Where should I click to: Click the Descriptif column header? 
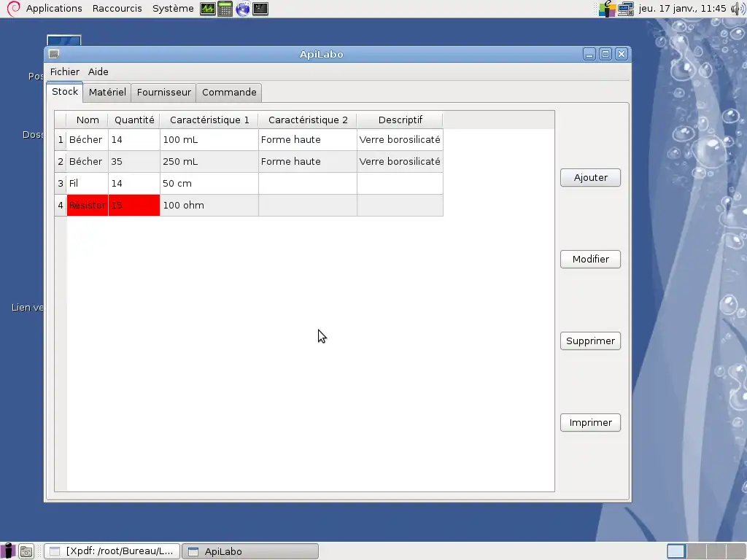[400, 120]
